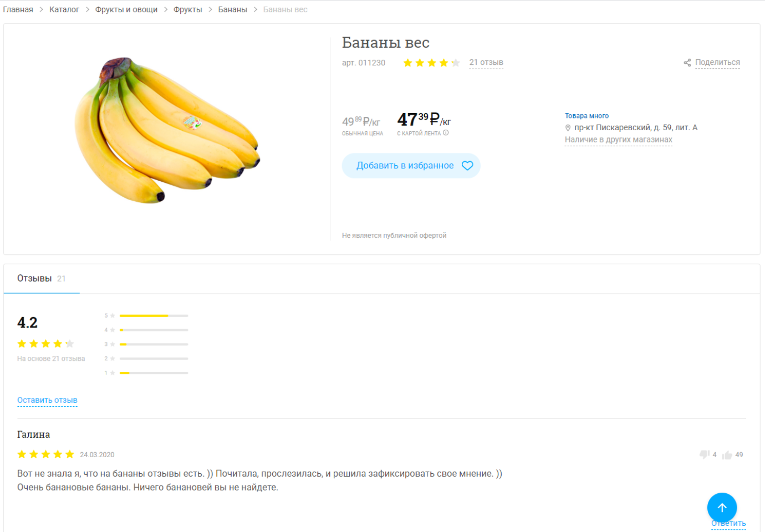Click the Добавить в избранное button
The image size is (765, 532).
pyautogui.click(x=411, y=166)
